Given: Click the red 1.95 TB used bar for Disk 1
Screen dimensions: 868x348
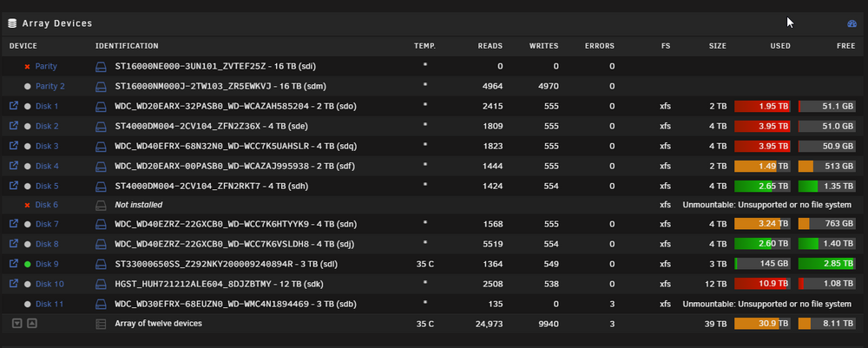Looking at the screenshot, I should point(762,106).
